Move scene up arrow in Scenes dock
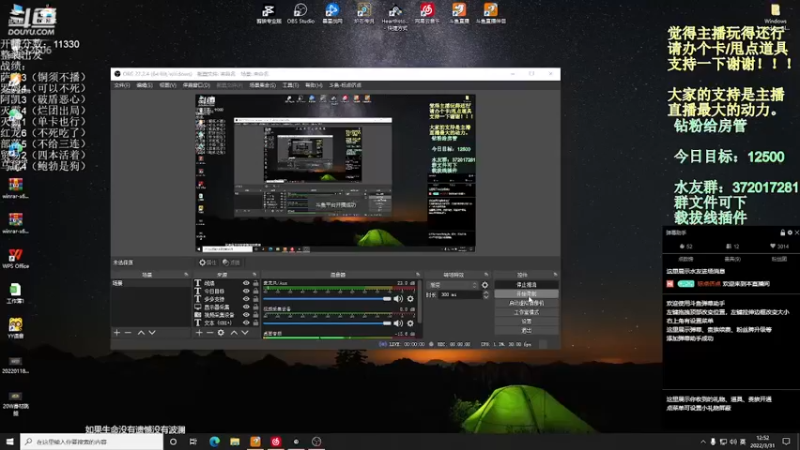This screenshot has height=450, width=800. pyautogui.click(x=141, y=333)
